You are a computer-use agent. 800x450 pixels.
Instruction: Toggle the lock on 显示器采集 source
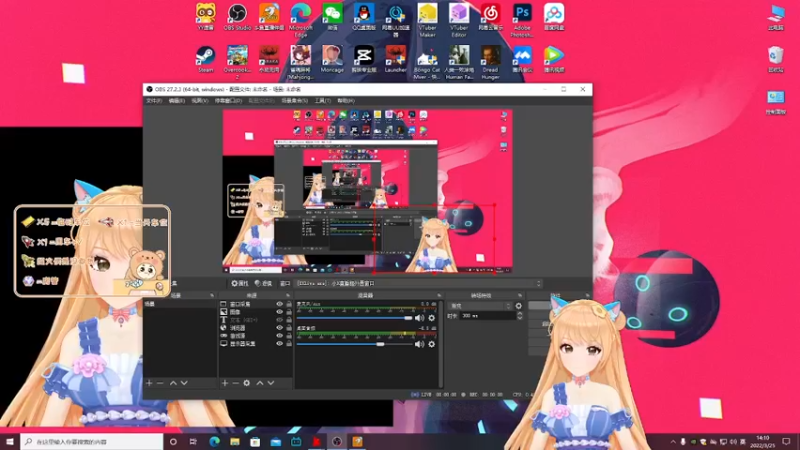click(x=289, y=344)
